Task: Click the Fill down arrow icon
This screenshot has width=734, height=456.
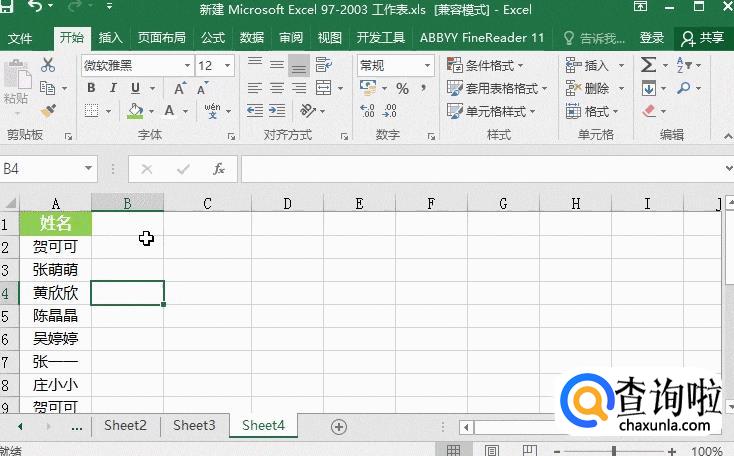Action: click(x=648, y=88)
